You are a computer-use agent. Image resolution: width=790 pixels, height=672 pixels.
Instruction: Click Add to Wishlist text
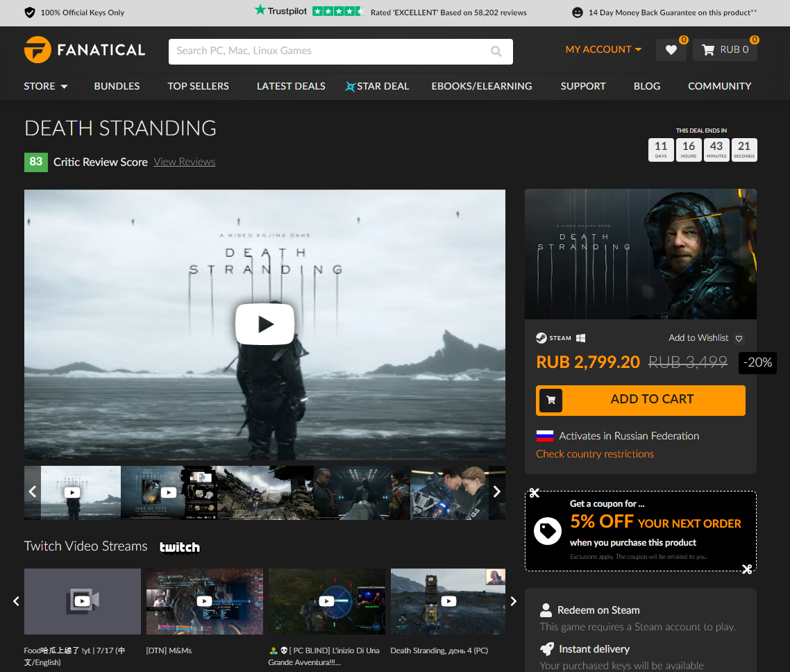tap(698, 338)
